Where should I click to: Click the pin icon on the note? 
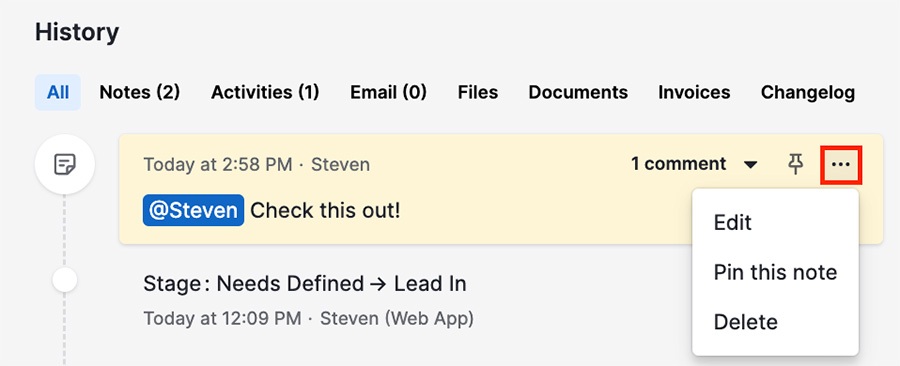click(795, 165)
